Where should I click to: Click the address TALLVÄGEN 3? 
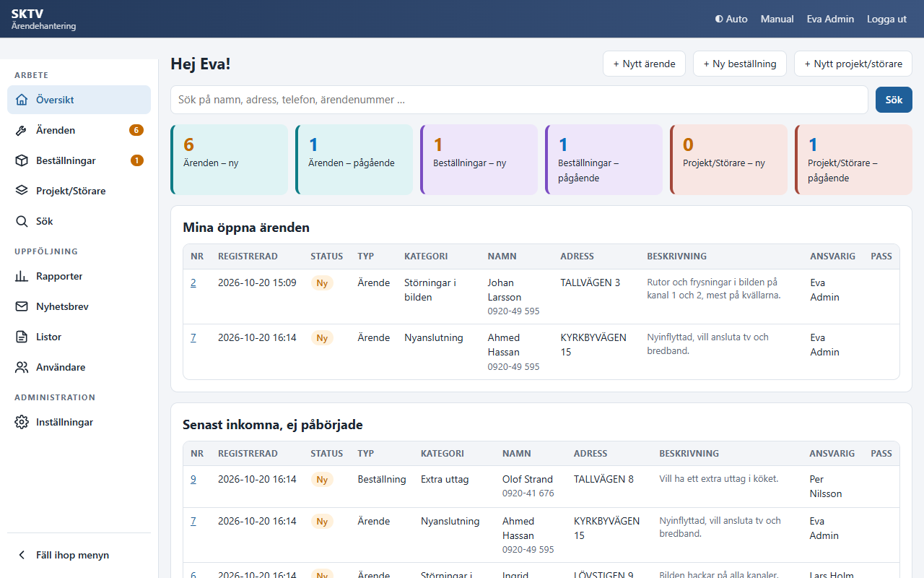590,282
